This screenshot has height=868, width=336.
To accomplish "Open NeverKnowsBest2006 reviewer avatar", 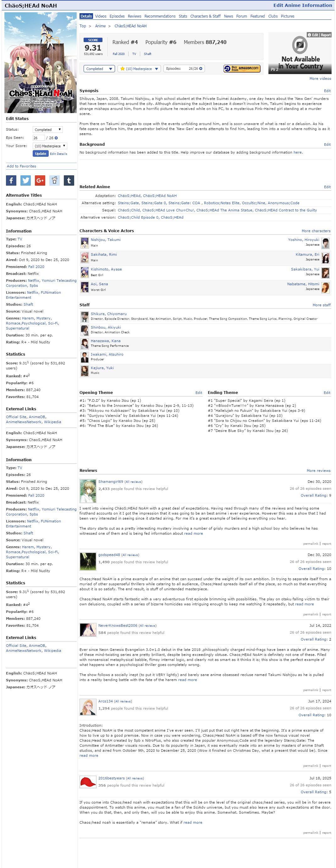I will click(x=88, y=630).
